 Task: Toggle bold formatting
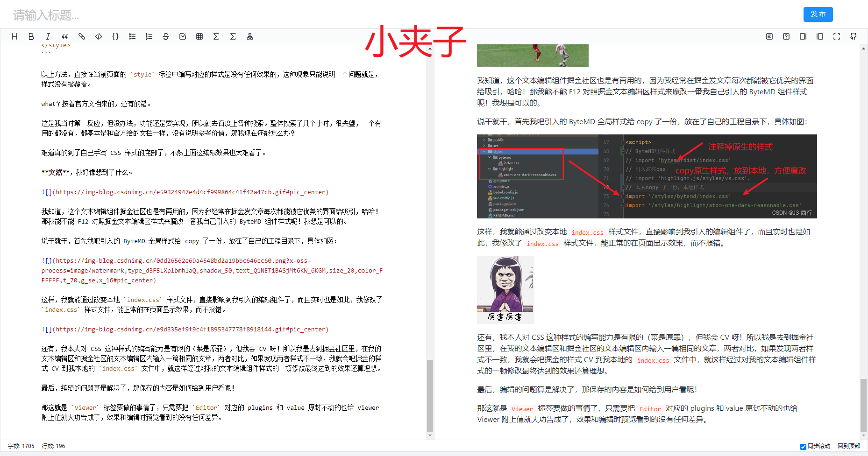31,36
